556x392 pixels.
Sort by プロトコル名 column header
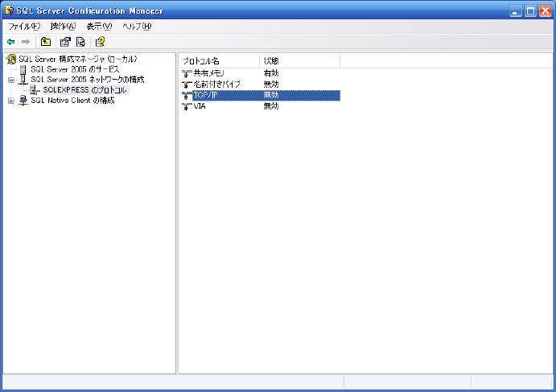click(x=220, y=61)
